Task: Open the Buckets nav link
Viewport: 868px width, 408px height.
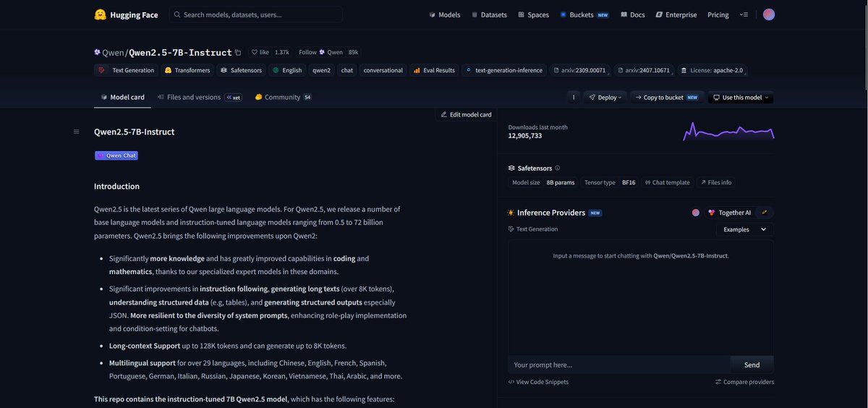Action: click(x=584, y=14)
